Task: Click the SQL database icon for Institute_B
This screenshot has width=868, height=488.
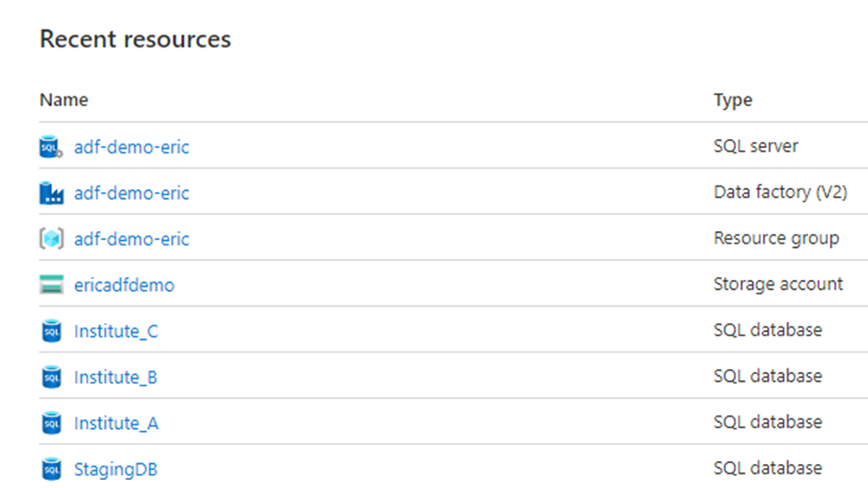Action: point(52,376)
